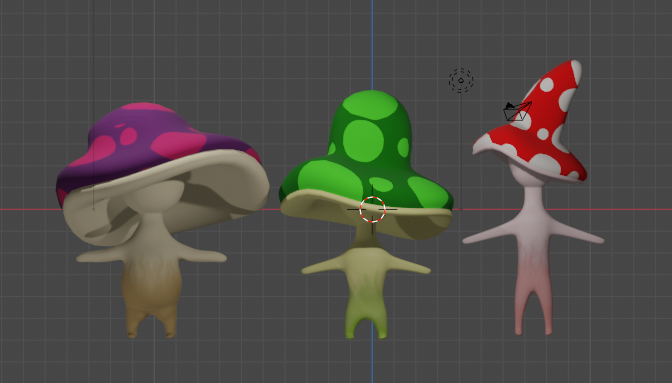Image resolution: width=672 pixels, height=383 pixels.
Task: Click the pink mushroom's left leg
Action: coord(520,308)
